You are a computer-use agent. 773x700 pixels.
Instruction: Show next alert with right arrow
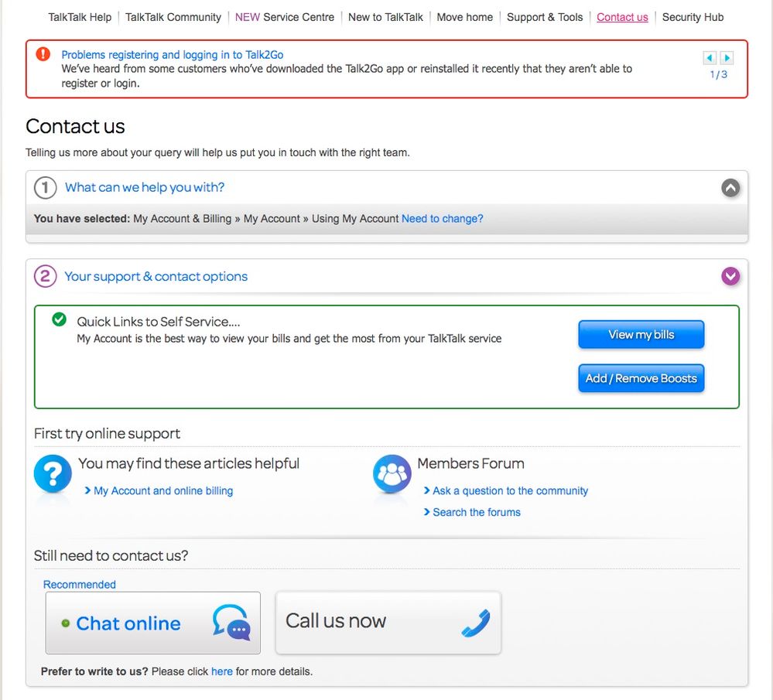coord(727,58)
